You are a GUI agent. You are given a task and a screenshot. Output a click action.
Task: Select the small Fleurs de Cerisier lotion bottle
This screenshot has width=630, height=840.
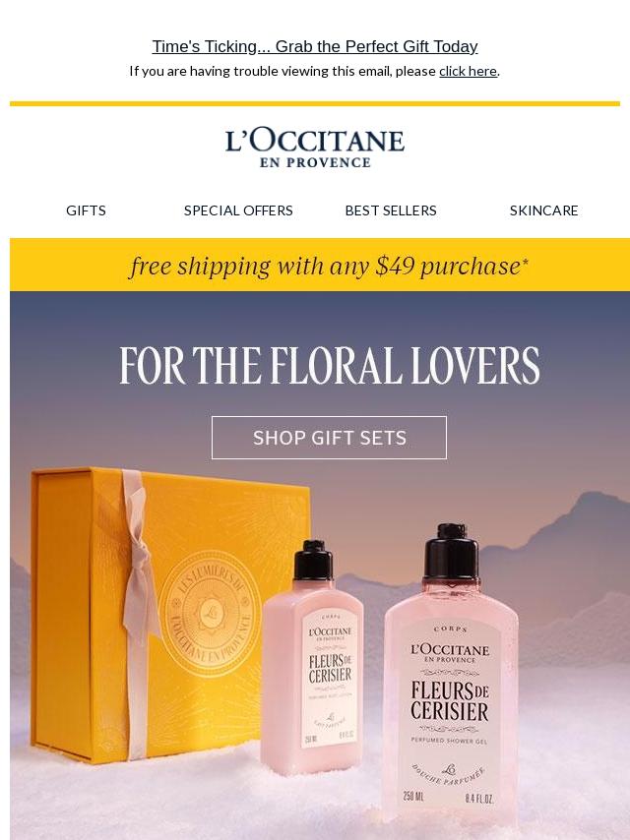(x=314, y=659)
